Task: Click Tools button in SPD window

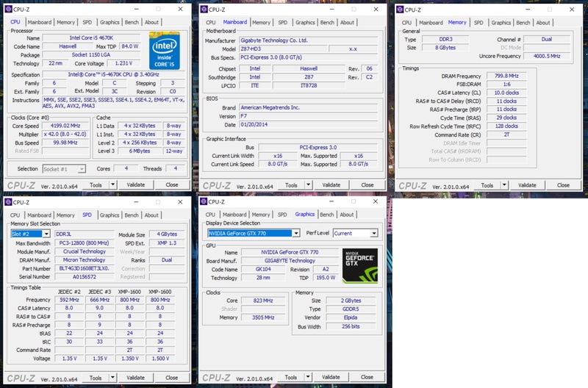Action: 96,378
